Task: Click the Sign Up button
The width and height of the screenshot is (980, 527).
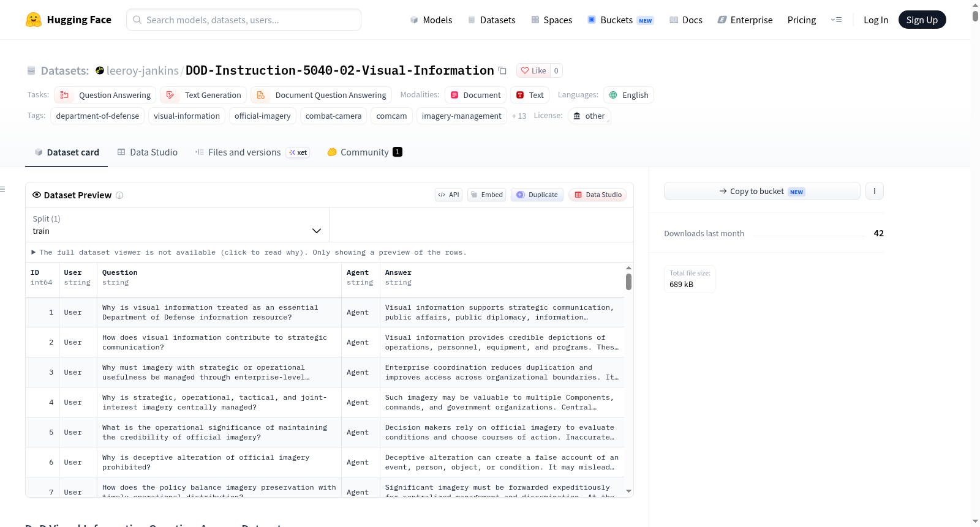Action: [922, 20]
